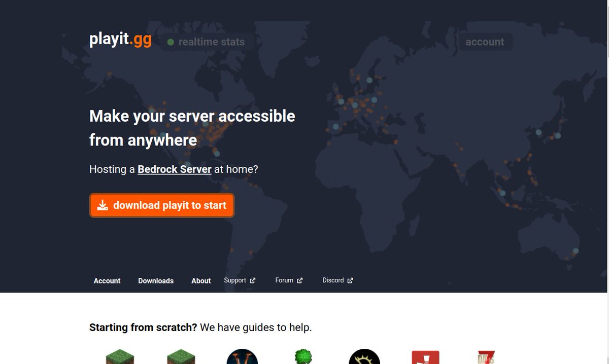Go to Account in bottom nav

coord(107,281)
